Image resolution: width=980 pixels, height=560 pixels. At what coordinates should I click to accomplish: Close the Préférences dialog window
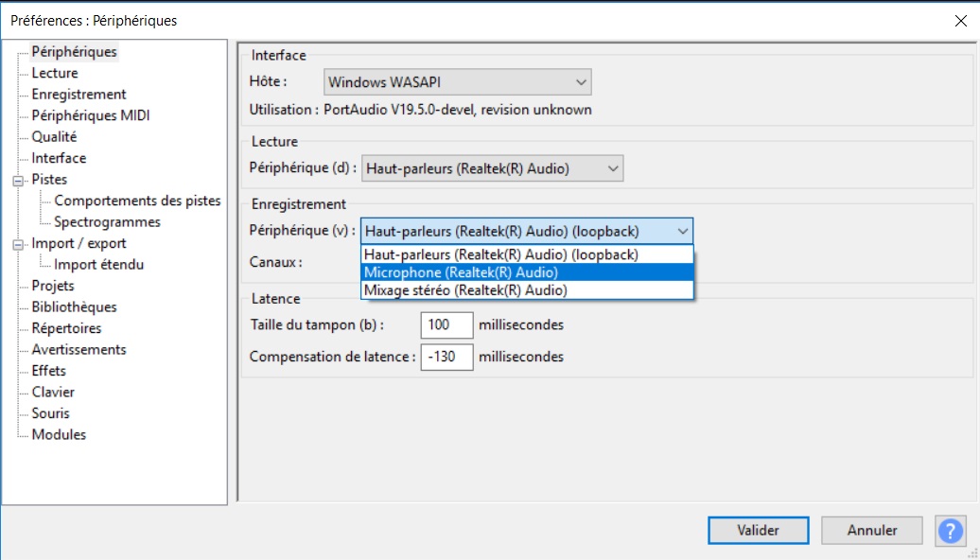(961, 21)
